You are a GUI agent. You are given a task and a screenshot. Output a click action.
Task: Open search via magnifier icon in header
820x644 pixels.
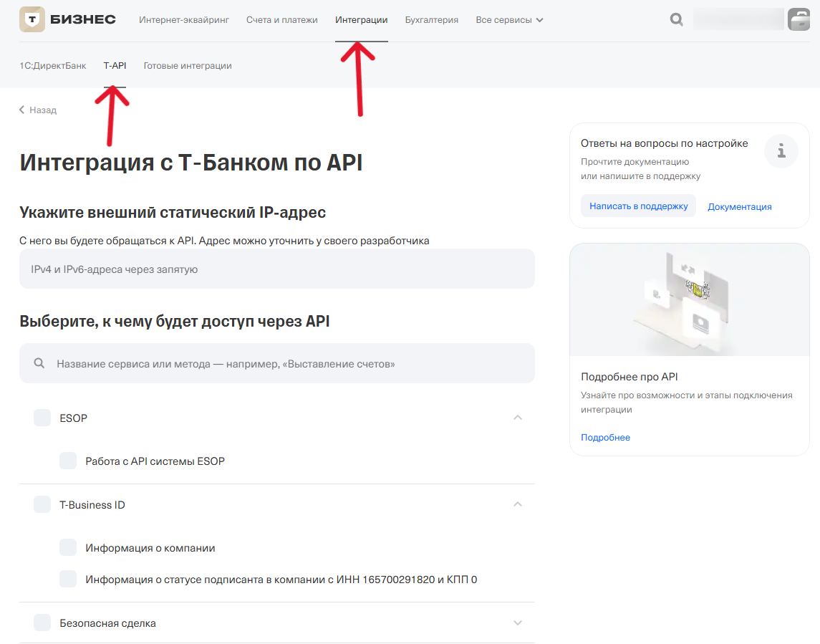coord(676,20)
